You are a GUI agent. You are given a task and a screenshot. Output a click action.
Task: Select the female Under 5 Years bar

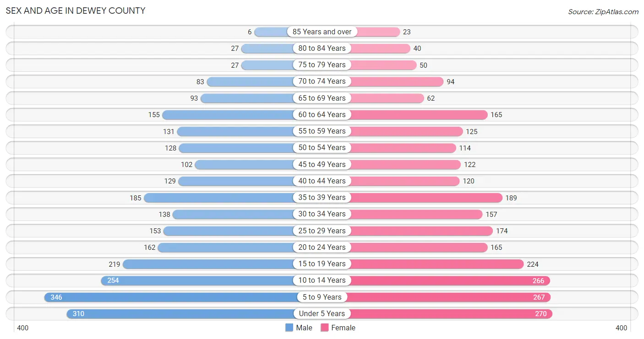(449, 313)
